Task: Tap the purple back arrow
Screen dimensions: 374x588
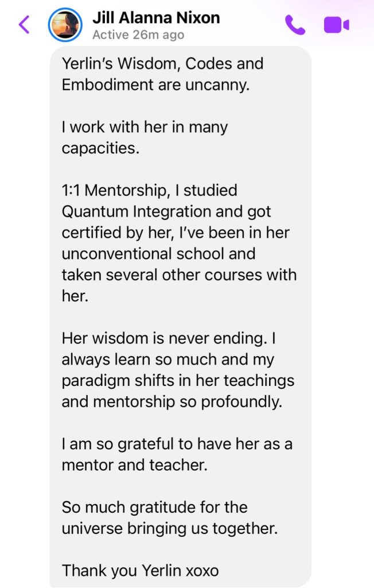Action: (x=24, y=25)
